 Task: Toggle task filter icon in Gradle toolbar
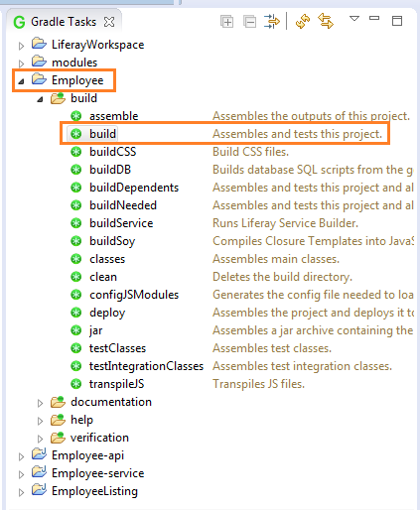point(272,22)
